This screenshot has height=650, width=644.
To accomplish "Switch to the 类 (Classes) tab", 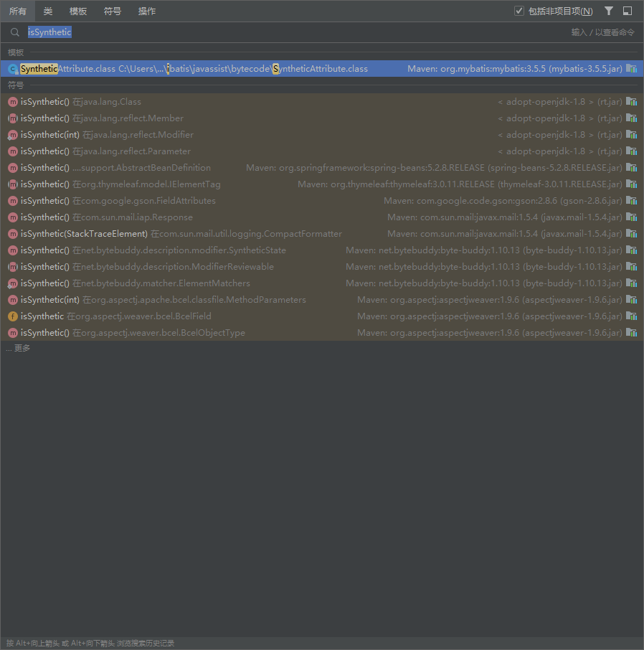I will coord(48,11).
